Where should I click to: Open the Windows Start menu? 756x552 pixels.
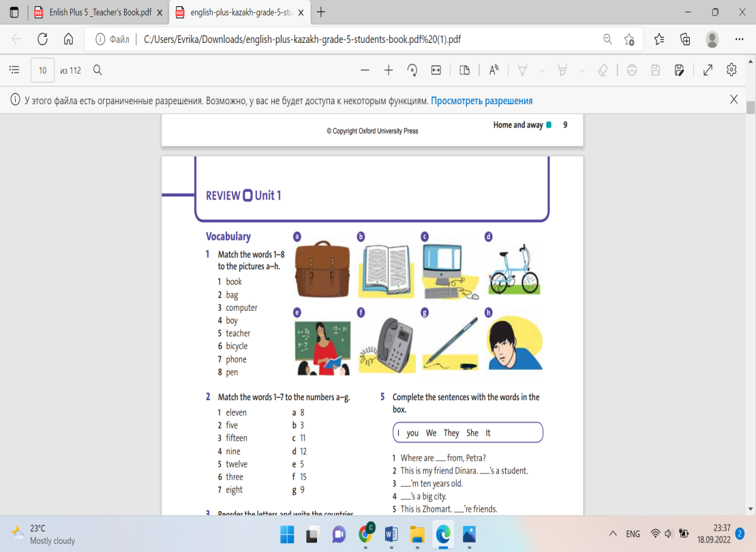point(287,534)
